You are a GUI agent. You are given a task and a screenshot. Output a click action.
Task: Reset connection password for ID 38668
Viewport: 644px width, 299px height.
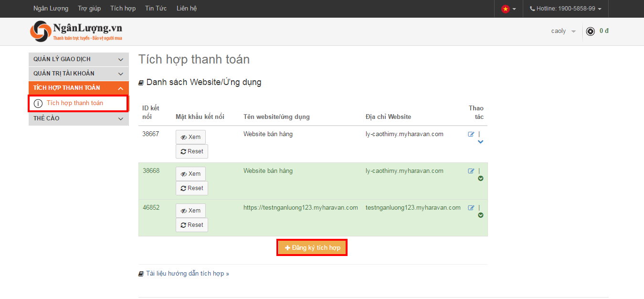[192, 188]
